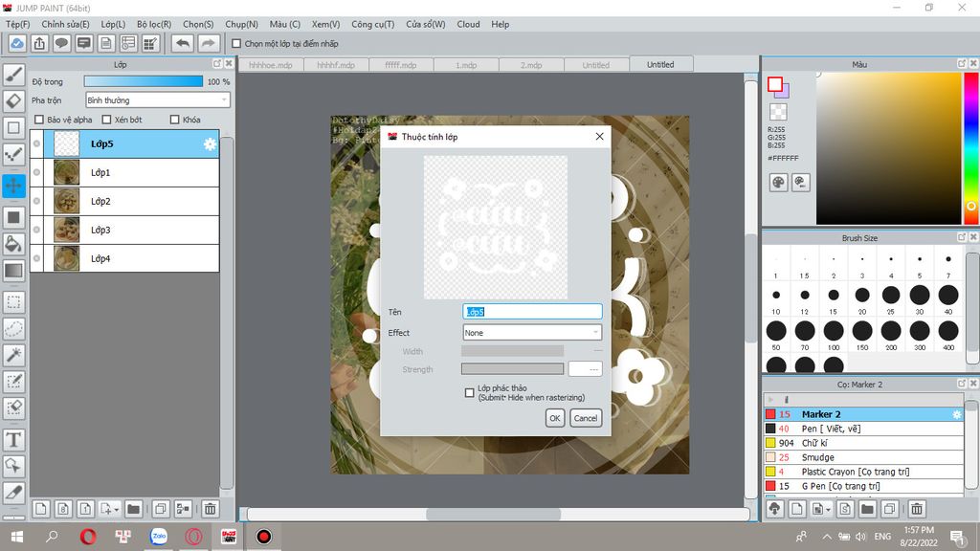
Task: Click OK in layer properties dialog
Action: click(555, 418)
